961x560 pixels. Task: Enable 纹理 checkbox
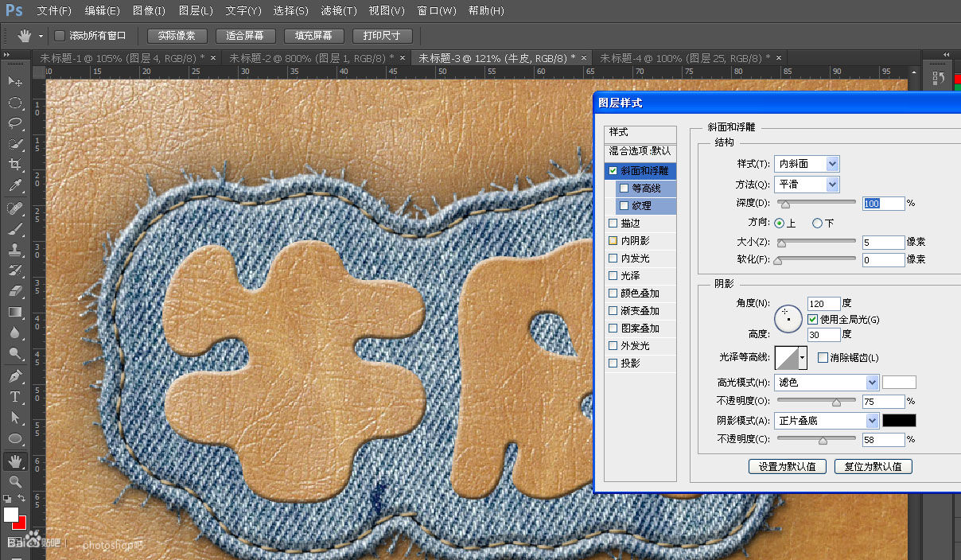coord(624,206)
